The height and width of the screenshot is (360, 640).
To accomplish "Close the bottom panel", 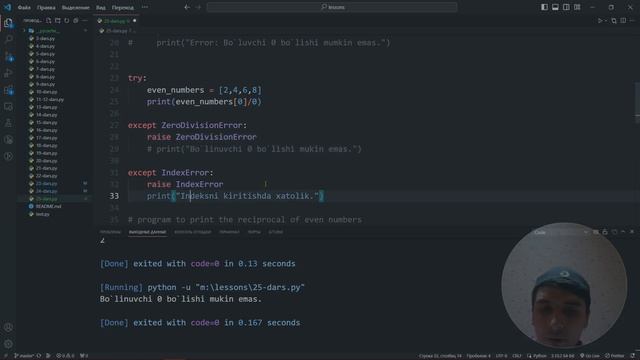I will point(632,232).
